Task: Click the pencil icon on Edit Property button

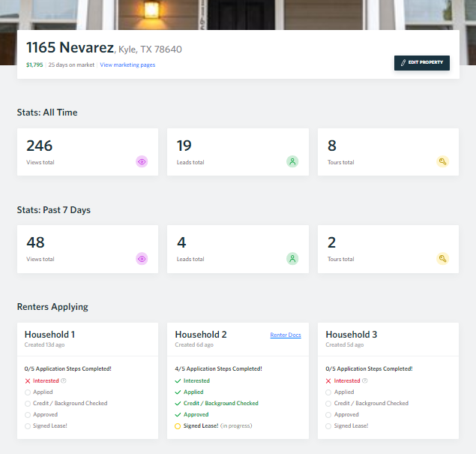Action: tap(403, 62)
